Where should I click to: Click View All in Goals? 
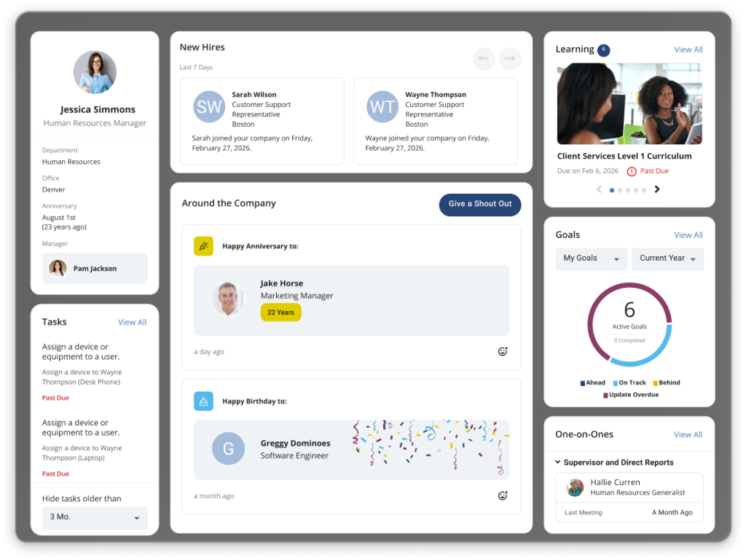688,234
